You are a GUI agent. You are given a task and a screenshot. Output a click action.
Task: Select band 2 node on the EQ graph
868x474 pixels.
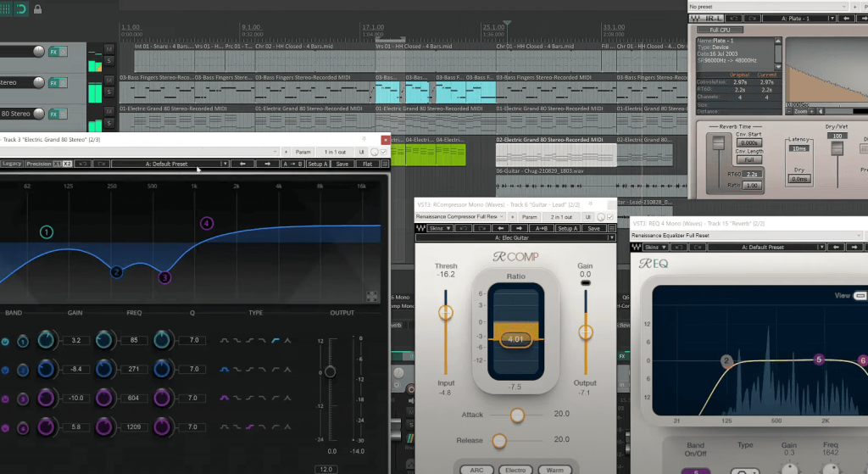point(116,272)
